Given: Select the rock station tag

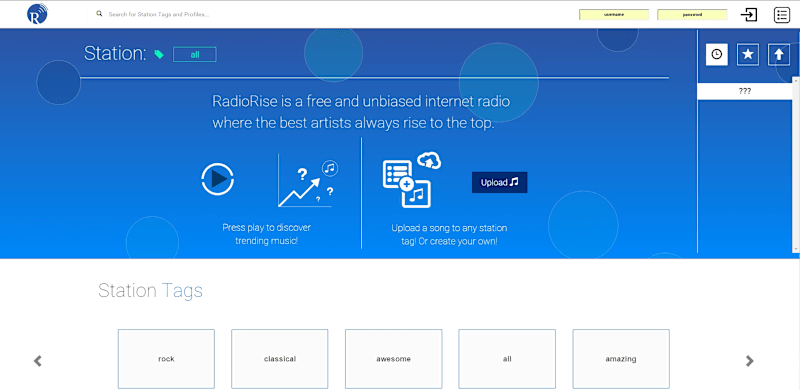Looking at the screenshot, I should pos(166,359).
